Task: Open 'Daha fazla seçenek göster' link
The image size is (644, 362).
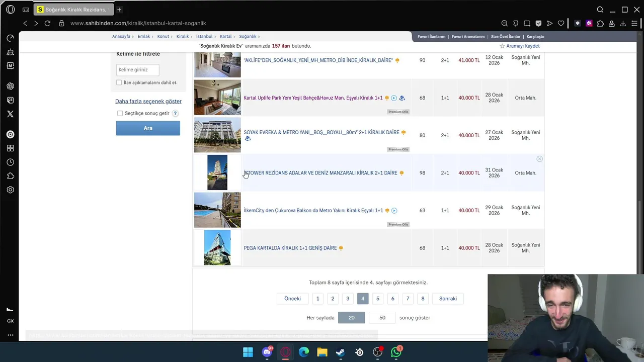Action: [x=148, y=102]
